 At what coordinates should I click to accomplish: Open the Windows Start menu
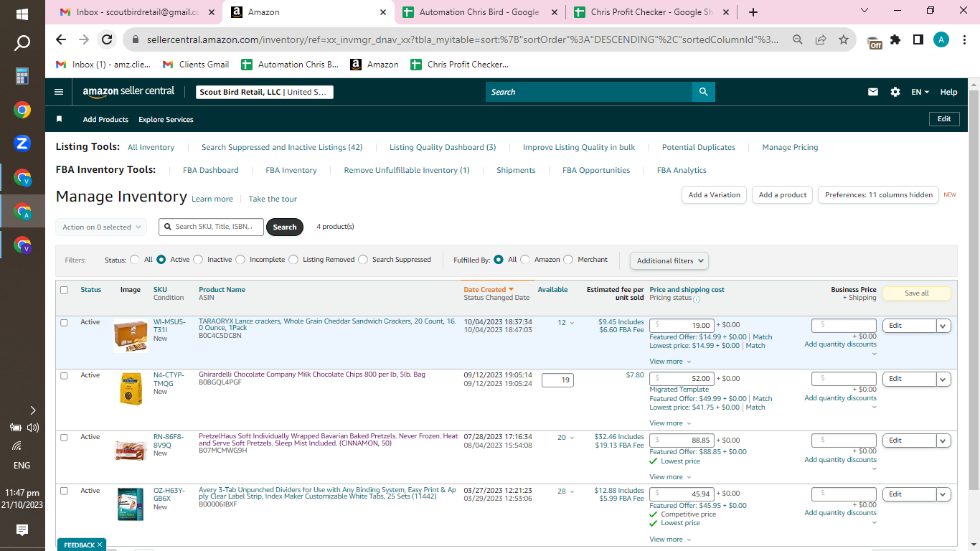[22, 14]
